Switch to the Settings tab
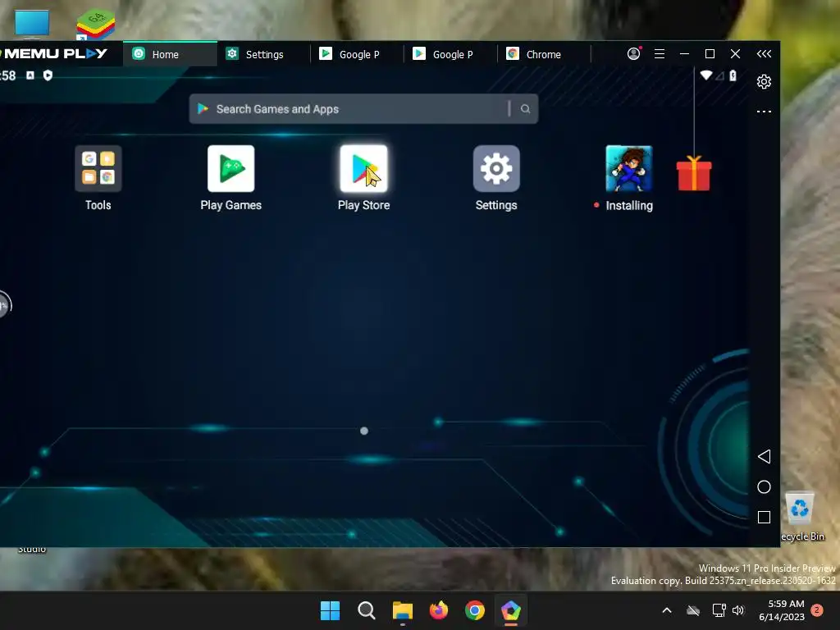840x630 pixels. (263, 53)
